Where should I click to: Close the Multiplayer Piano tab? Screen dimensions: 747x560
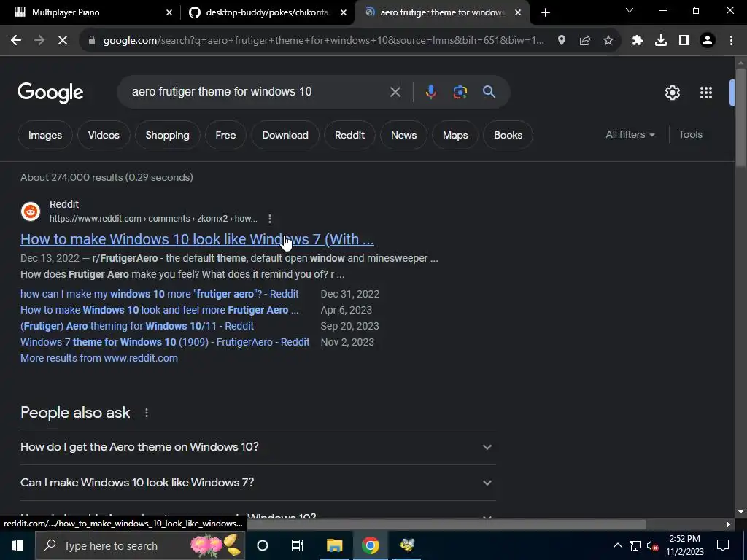[169, 12]
